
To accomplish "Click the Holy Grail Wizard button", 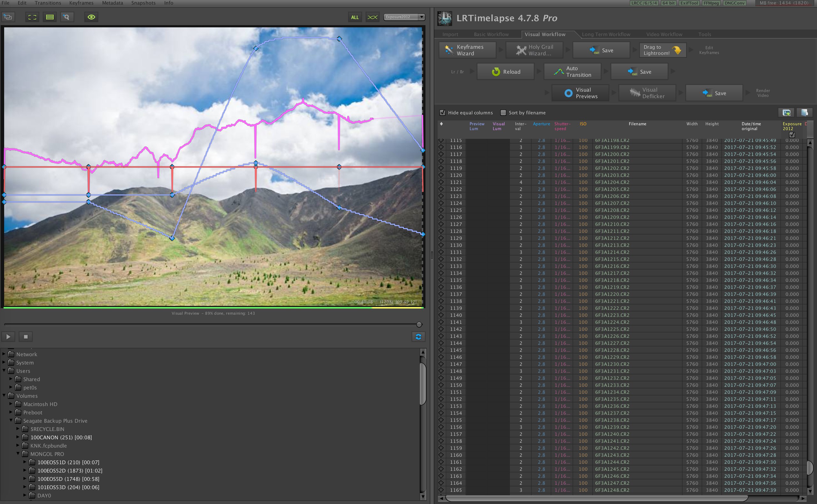I will pos(535,50).
